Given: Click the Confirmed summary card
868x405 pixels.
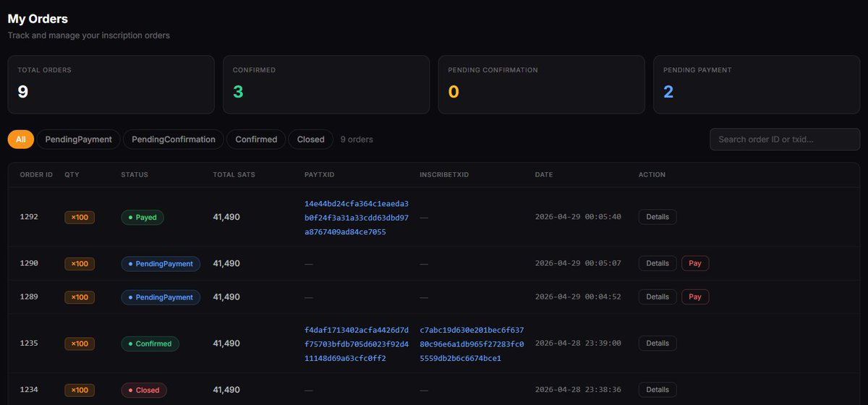Looking at the screenshot, I should tap(326, 85).
